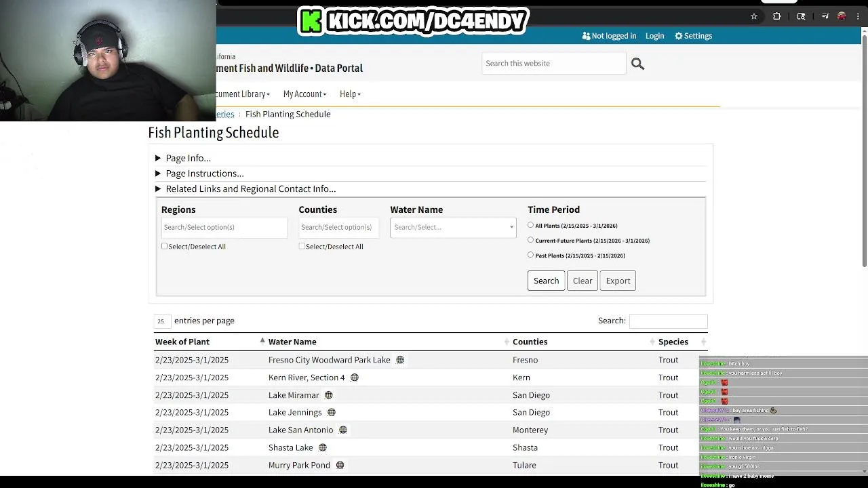
Task: Sort table by Water Name column
Action: (389, 342)
